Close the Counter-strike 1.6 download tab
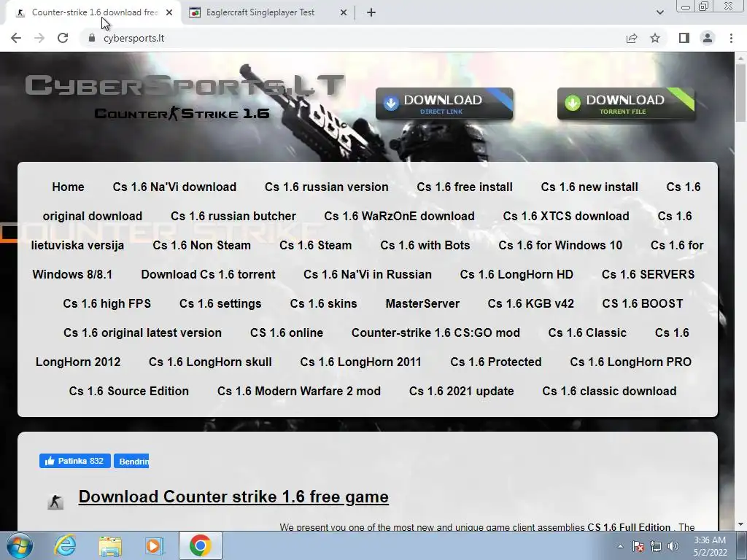This screenshot has height=560, width=747. click(169, 13)
